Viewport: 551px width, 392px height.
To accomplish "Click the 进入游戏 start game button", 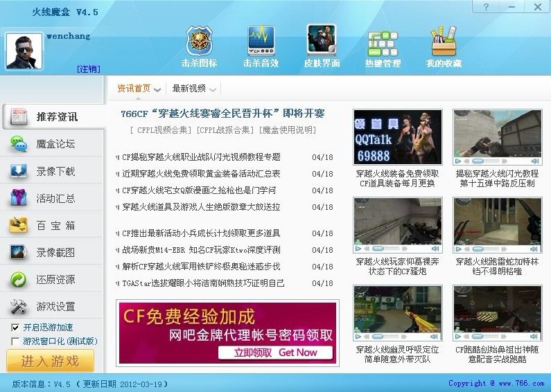I will pyautogui.click(x=51, y=361).
